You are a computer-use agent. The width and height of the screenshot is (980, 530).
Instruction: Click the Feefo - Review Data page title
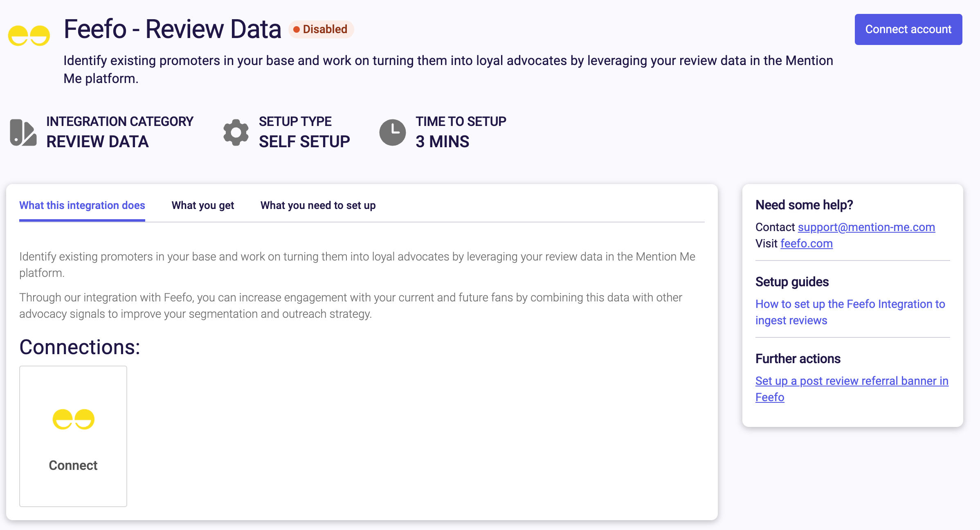tap(173, 29)
